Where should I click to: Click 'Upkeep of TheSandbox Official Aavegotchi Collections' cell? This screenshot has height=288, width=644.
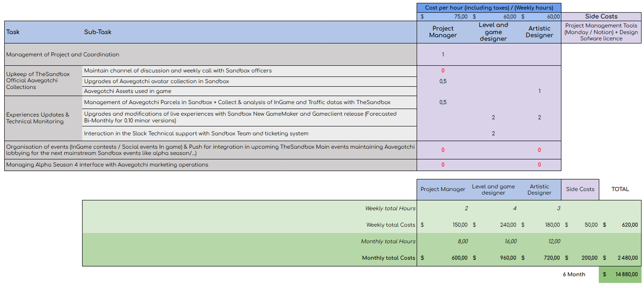tap(43, 80)
